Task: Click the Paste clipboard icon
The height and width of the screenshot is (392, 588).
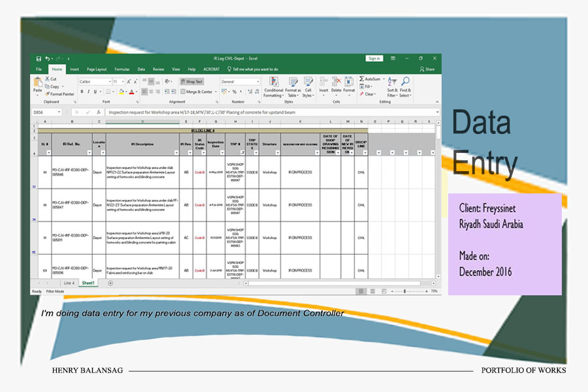Action: click(x=37, y=82)
